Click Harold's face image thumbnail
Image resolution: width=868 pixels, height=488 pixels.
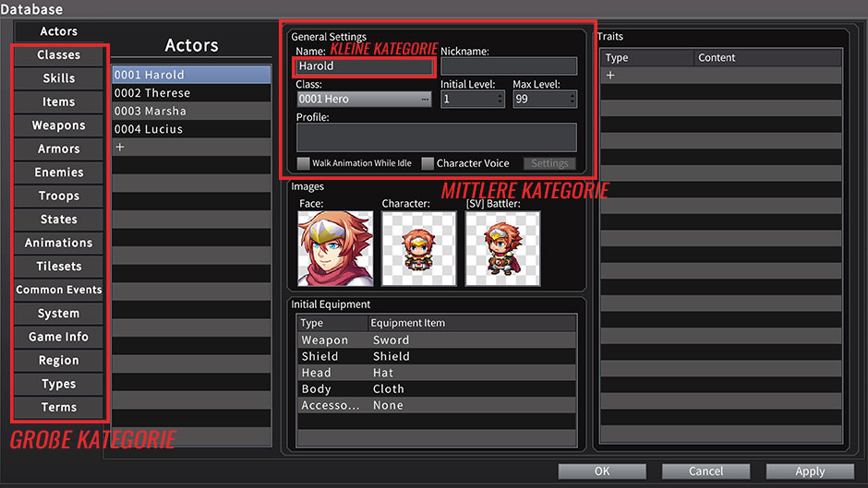[335, 248]
